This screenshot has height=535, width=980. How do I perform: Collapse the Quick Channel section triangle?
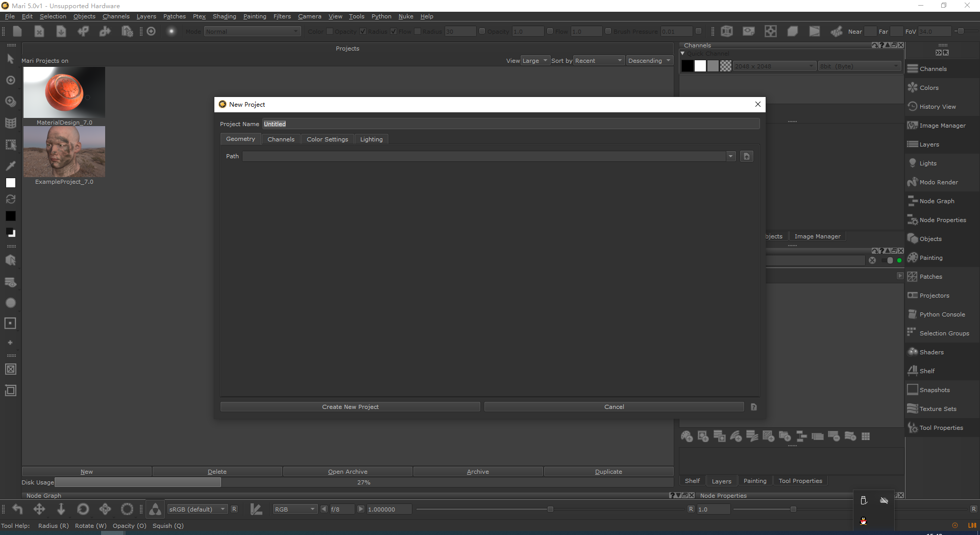click(x=682, y=53)
